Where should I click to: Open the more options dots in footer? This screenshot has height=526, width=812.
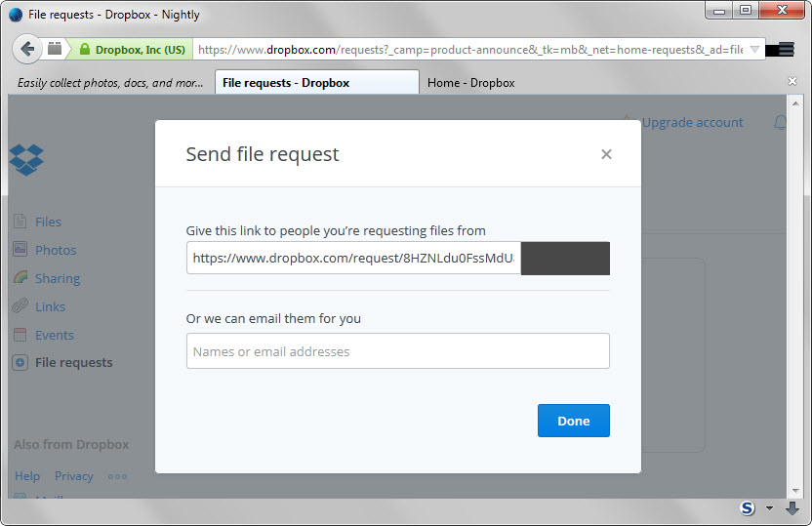click(117, 476)
